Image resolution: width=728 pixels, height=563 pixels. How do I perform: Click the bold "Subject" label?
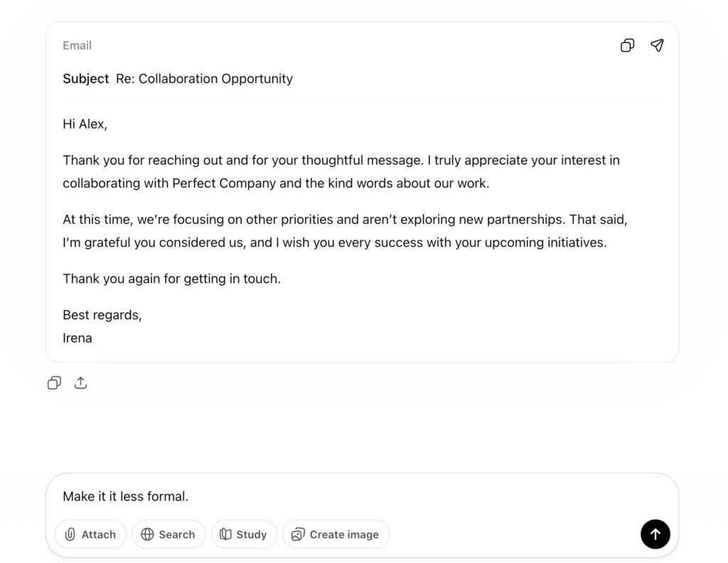click(86, 79)
